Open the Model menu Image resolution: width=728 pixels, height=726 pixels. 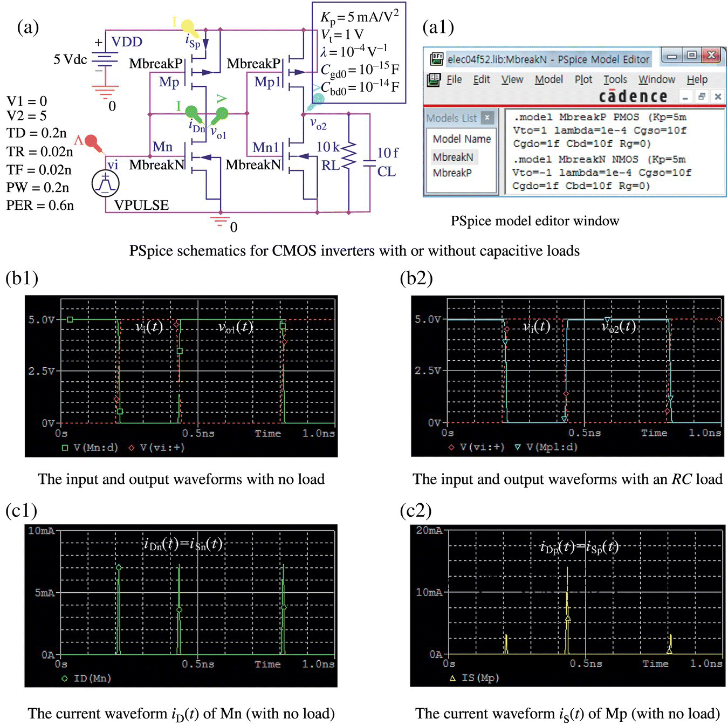[x=549, y=79]
